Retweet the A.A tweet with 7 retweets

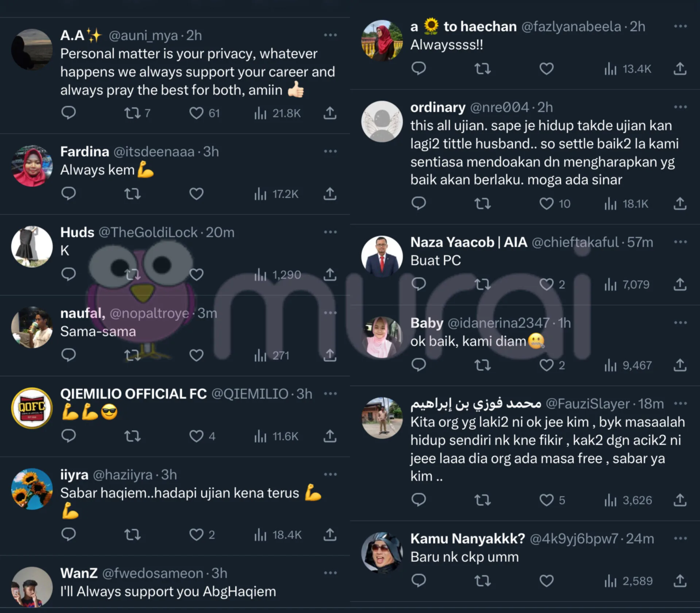pos(132,113)
